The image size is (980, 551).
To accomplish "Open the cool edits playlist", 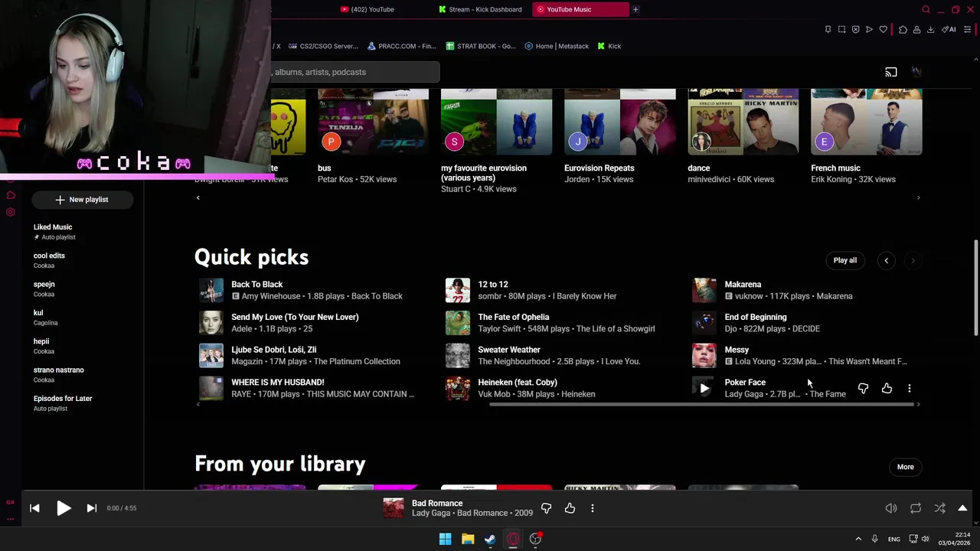I will pyautogui.click(x=82, y=260).
